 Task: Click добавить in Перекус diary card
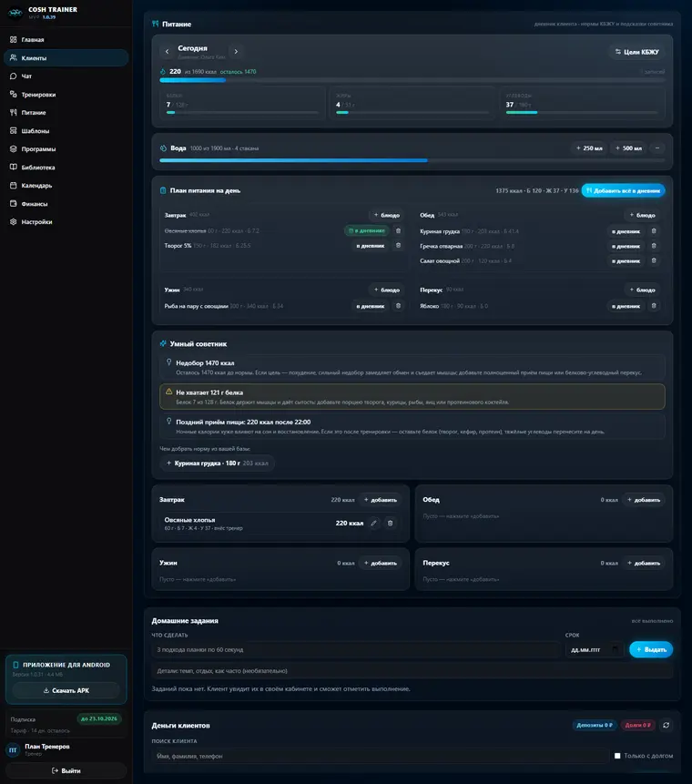[x=644, y=563]
